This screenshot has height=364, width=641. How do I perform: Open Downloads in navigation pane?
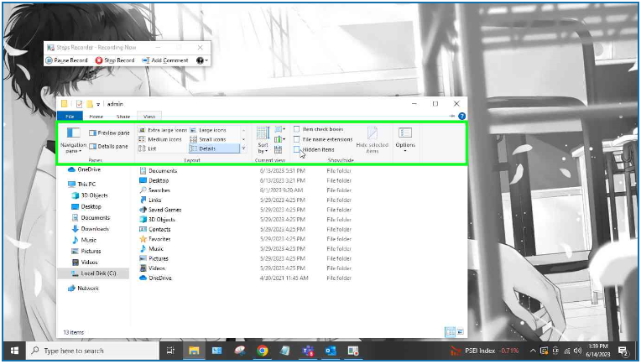pos(90,229)
